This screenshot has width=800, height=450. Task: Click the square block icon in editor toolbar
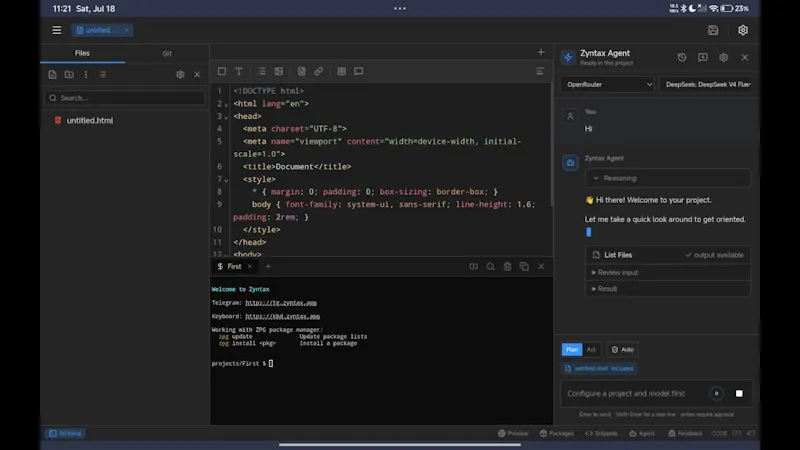[222, 71]
